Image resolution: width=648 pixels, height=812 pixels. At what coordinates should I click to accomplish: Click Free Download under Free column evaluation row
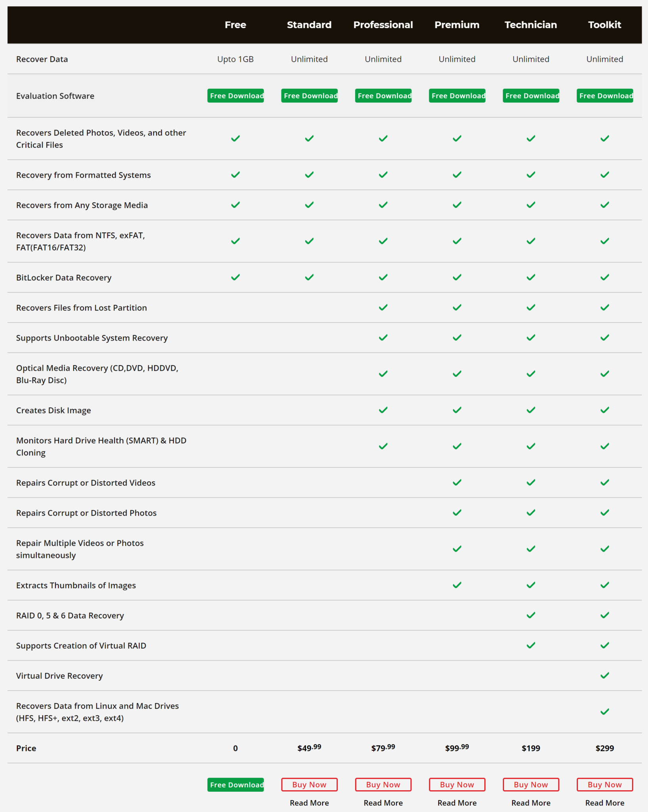coord(235,96)
